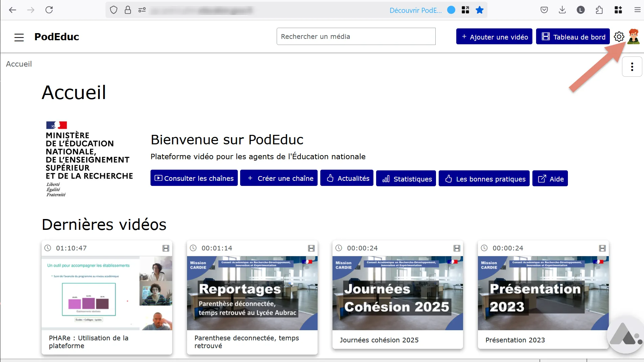Toggle the blue bookmark star
The height and width of the screenshot is (362, 644).
click(x=480, y=10)
